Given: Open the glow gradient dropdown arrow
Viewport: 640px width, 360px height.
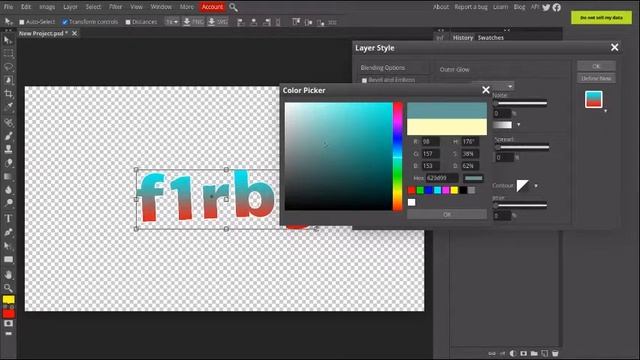Looking at the screenshot, I should pyautogui.click(x=519, y=125).
